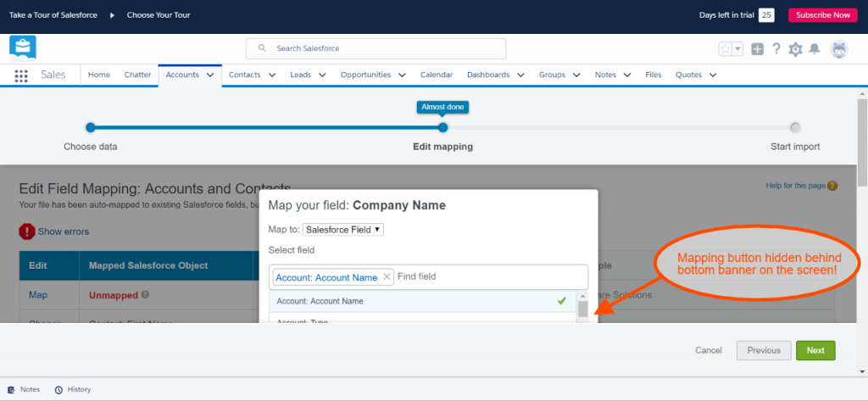This screenshot has width=868, height=401.
Task: Open the Help question mark icon
Action: (776, 48)
